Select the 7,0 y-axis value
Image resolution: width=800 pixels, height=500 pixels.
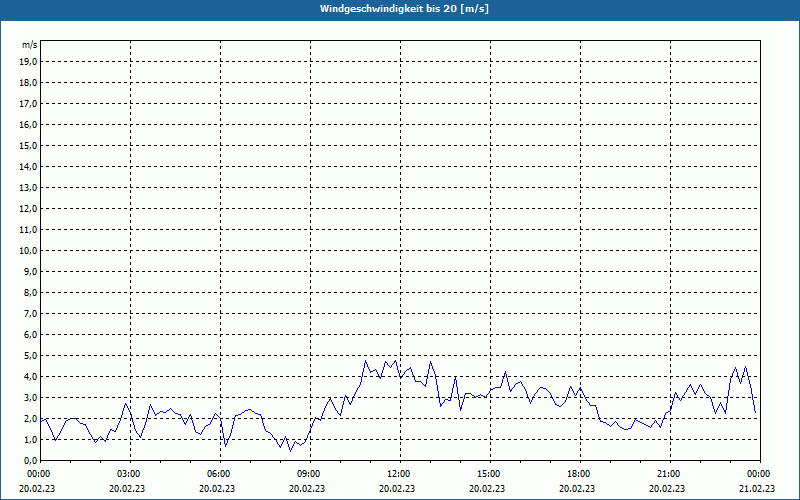click(x=30, y=313)
